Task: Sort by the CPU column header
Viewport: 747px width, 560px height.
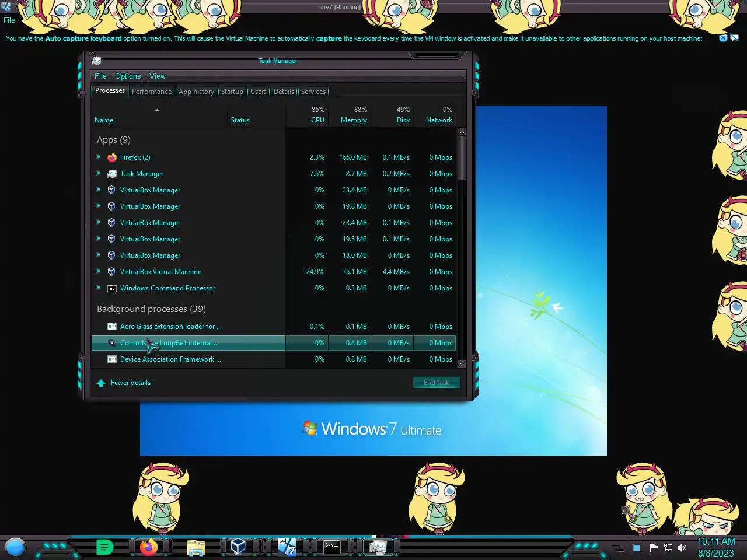Action: [307, 116]
